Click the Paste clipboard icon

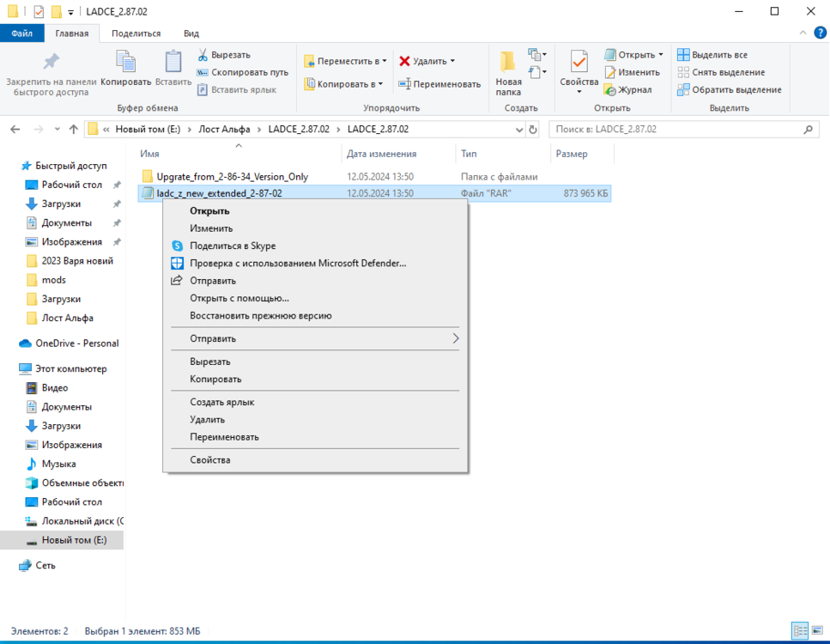(173, 62)
